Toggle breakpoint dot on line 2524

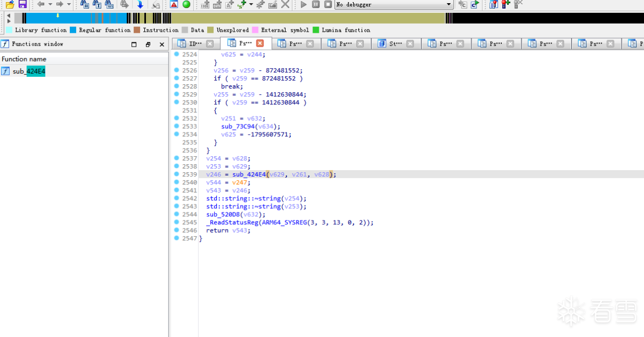(x=177, y=54)
